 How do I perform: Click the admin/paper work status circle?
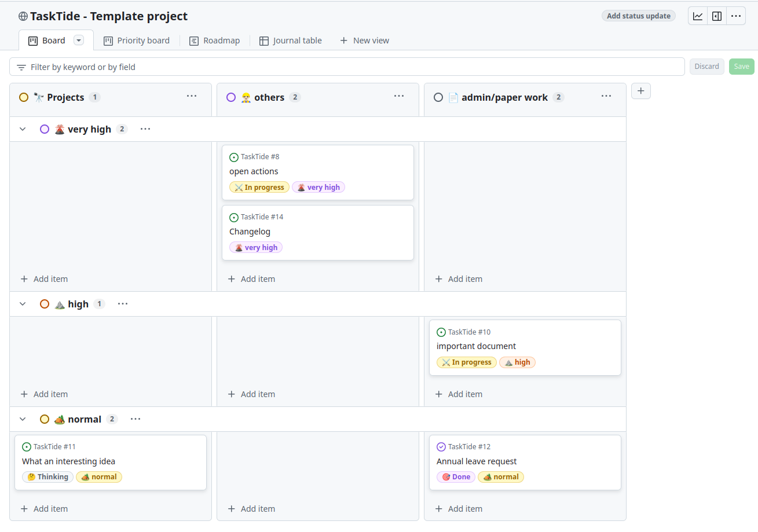pyautogui.click(x=438, y=97)
